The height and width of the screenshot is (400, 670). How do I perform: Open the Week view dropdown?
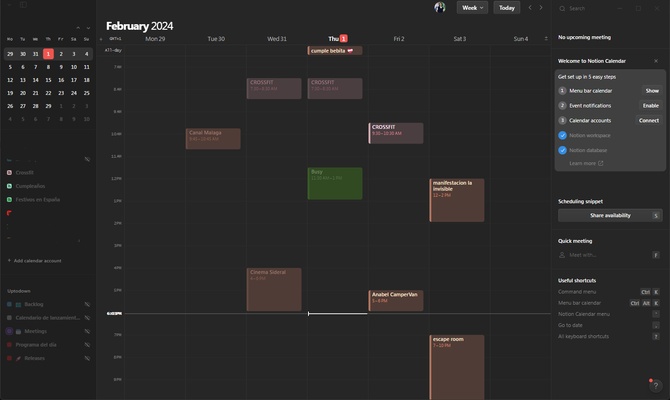click(472, 8)
